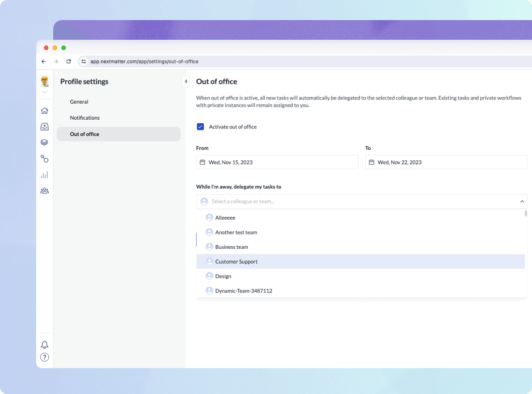Viewport: 532px width, 394px height.
Task: Choose Design from the dropdown
Action: tap(361, 276)
